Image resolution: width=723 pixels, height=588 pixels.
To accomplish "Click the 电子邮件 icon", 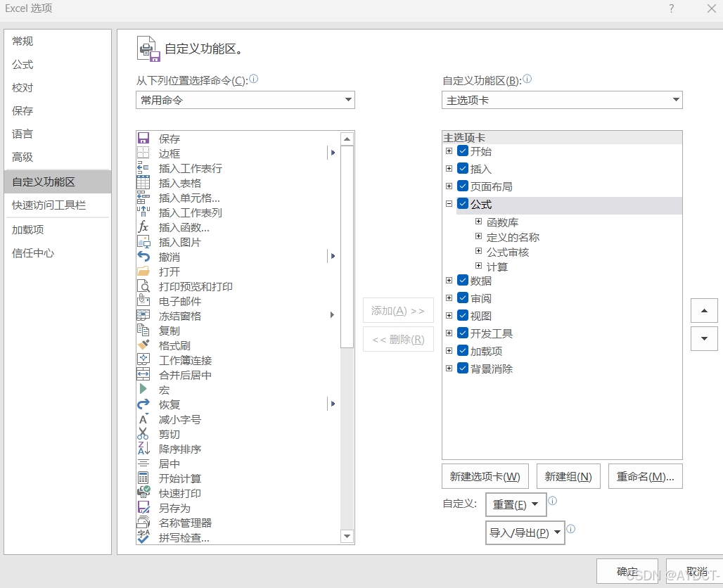I will (x=143, y=300).
